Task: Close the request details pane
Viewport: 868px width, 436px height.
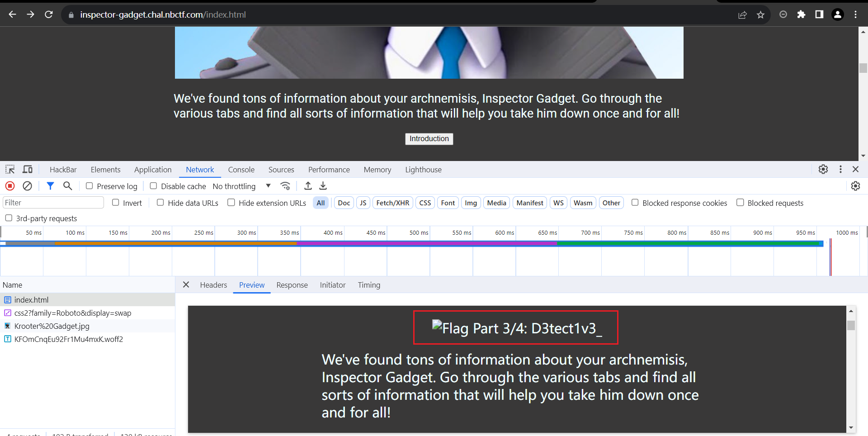Action: point(186,284)
